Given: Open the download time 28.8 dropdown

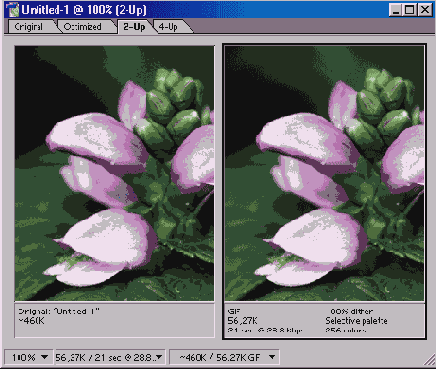Looking at the screenshot, I should click(110, 358).
